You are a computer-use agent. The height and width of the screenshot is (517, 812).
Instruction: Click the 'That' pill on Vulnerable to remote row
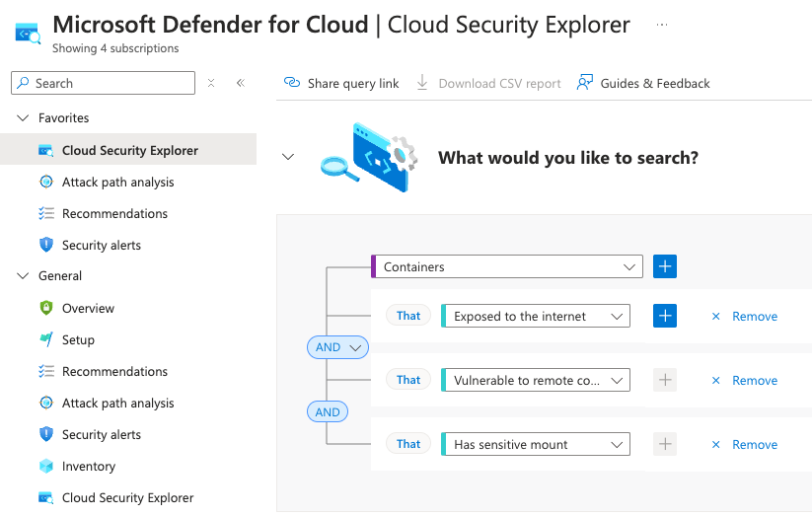(x=408, y=380)
